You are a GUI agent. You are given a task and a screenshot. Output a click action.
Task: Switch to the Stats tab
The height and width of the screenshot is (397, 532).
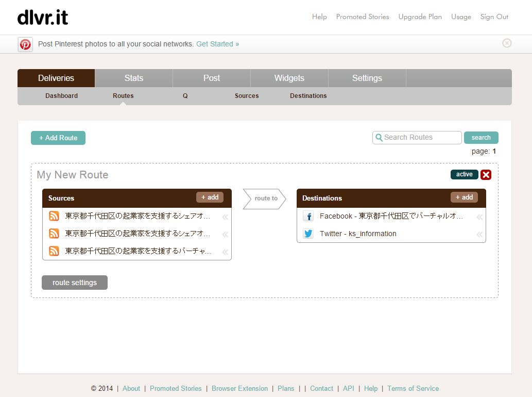pyautogui.click(x=133, y=78)
